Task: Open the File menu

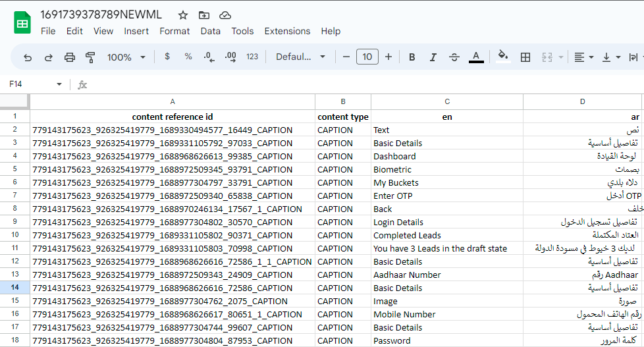Action: 48,31
